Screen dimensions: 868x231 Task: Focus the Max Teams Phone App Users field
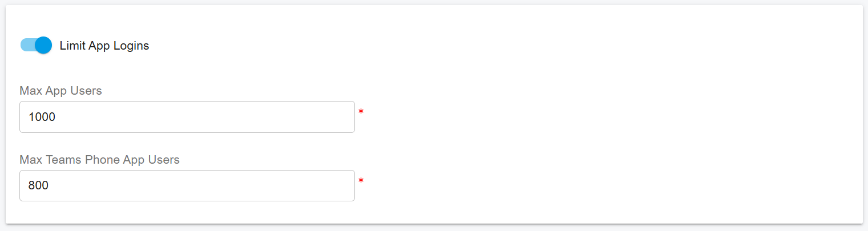click(187, 186)
